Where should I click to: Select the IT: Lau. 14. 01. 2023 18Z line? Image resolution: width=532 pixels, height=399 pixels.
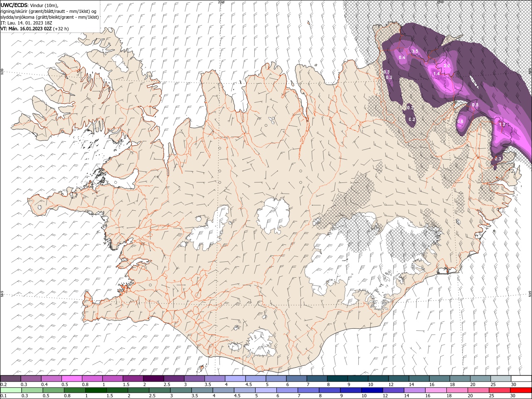(x=27, y=23)
